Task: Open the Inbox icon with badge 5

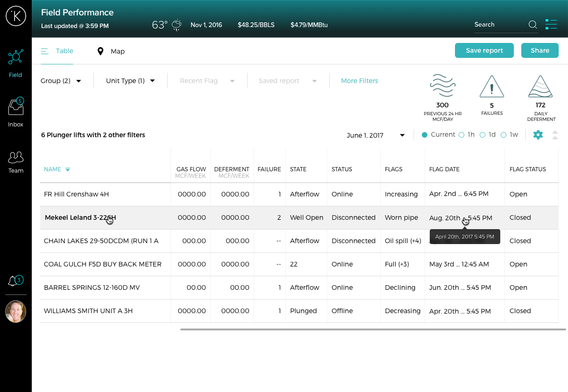Action: click(15, 107)
